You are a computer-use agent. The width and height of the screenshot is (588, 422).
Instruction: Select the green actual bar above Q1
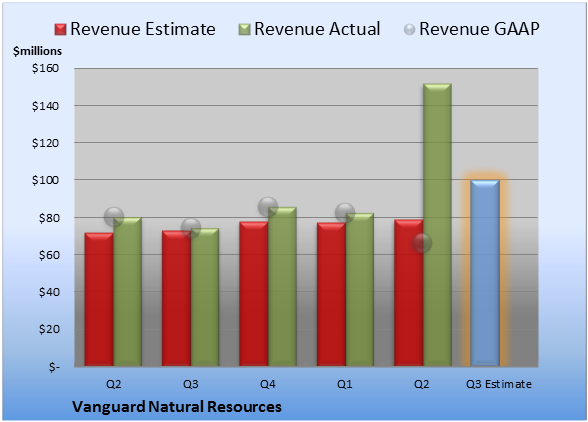pyautogui.click(x=360, y=290)
